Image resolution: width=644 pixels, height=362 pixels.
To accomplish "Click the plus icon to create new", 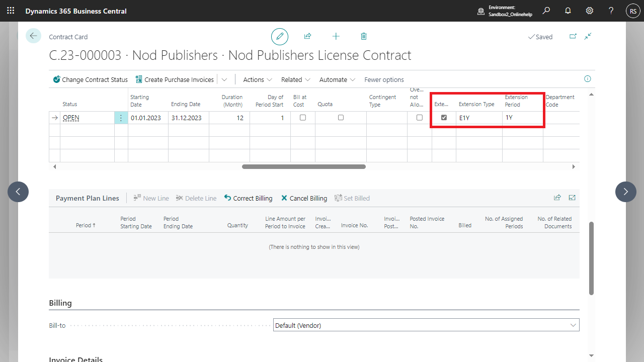I will pyautogui.click(x=336, y=37).
